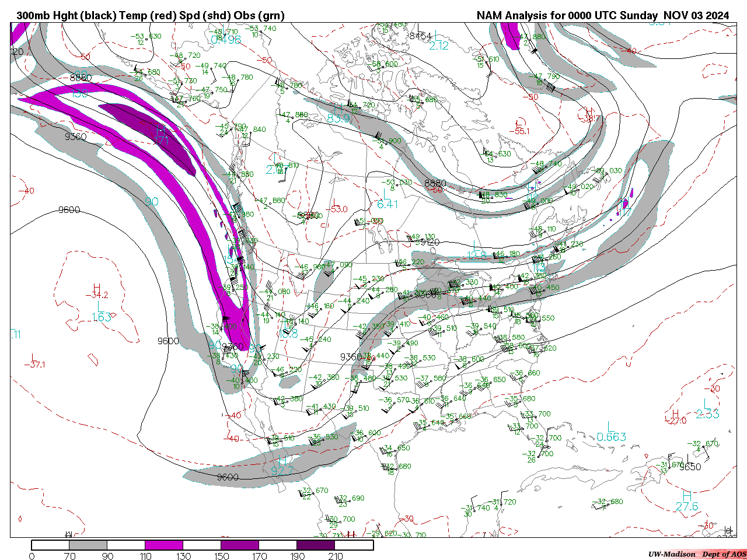Click the red L -55.1 temperature minimum
Viewport: 747px width, 560px height.
[519, 127]
